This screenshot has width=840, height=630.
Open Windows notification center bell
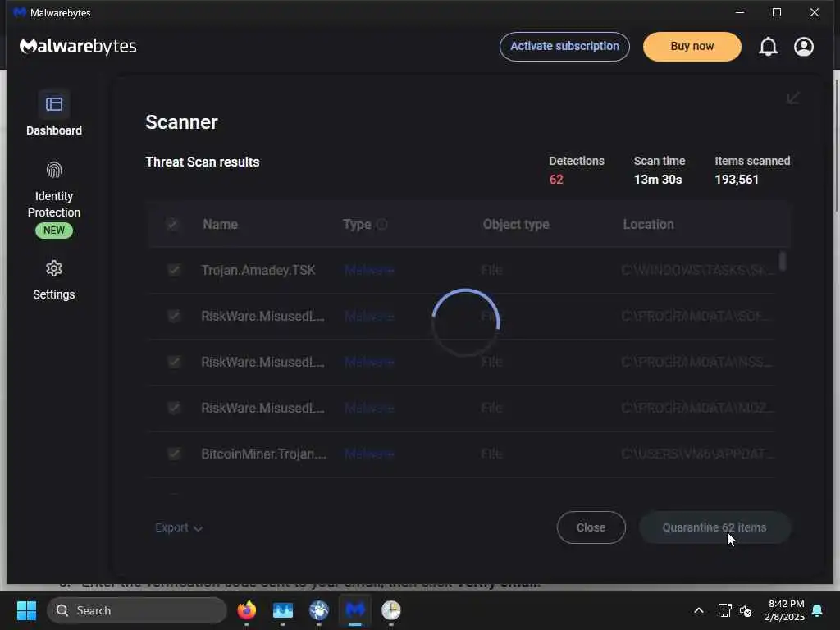817,610
